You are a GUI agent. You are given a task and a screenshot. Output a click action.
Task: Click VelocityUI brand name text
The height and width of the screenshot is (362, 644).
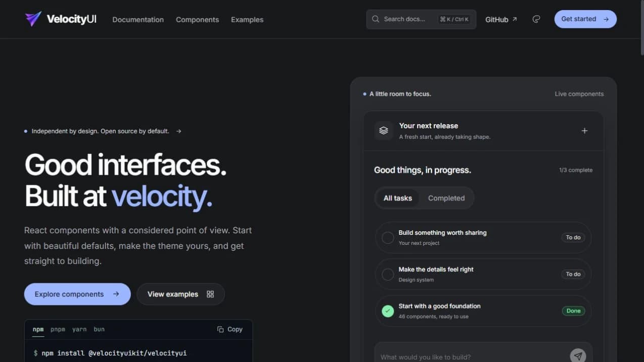coord(71,19)
